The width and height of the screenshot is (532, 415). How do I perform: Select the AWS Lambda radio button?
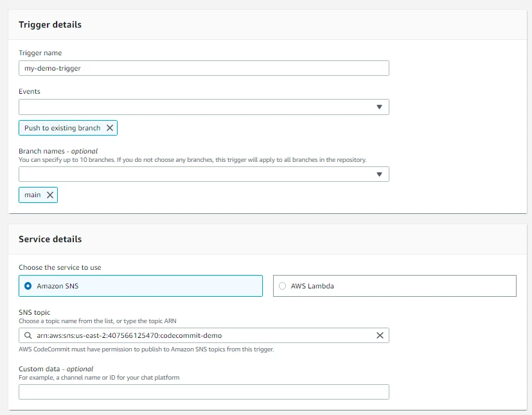pos(282,286)
